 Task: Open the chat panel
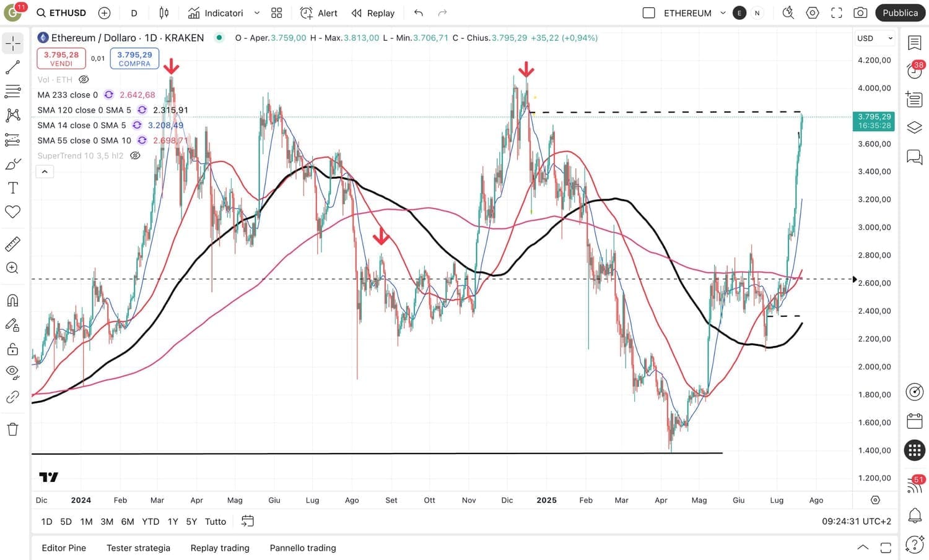(x=915, y=157)
